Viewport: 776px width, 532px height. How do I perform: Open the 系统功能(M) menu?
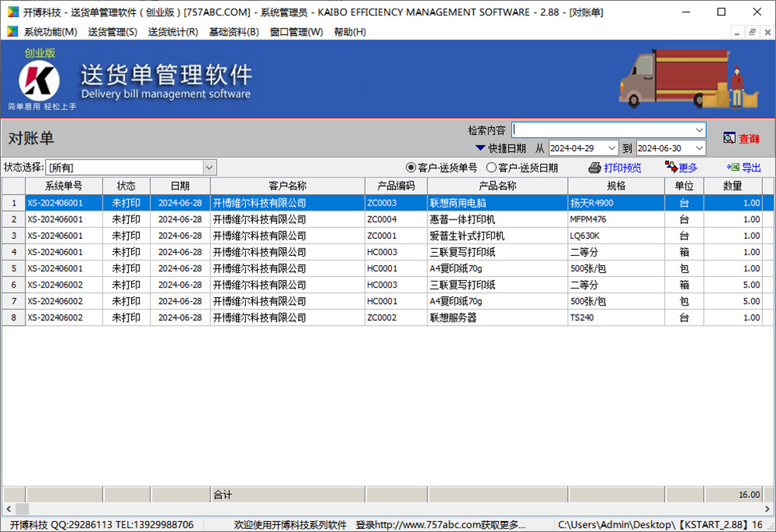pos(50,32)
